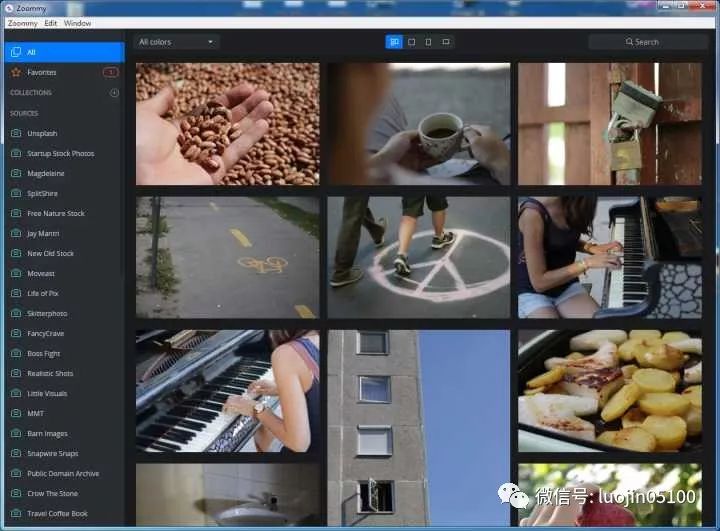The image size is (720, 531).
Task: Click the FancyCrave source camera icon
Action: click(16, 333)
